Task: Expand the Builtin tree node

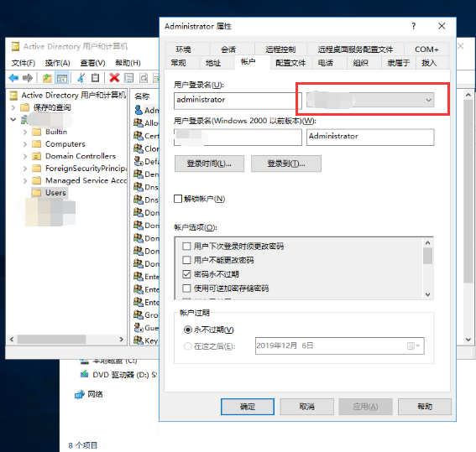Action: [x=25, y=132]
